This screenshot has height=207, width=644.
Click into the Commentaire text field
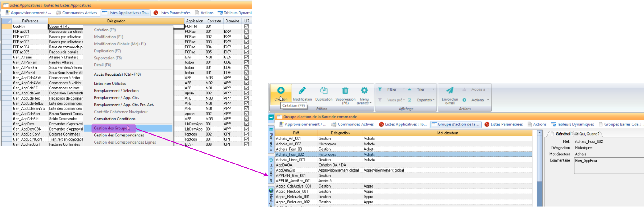[x=608, y=166]
